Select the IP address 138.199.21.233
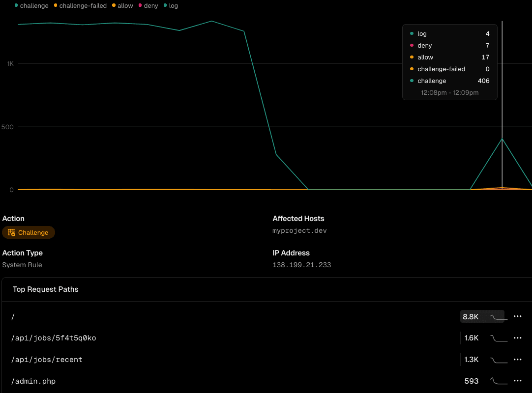 pyautogui.click(x=301, y=265)
